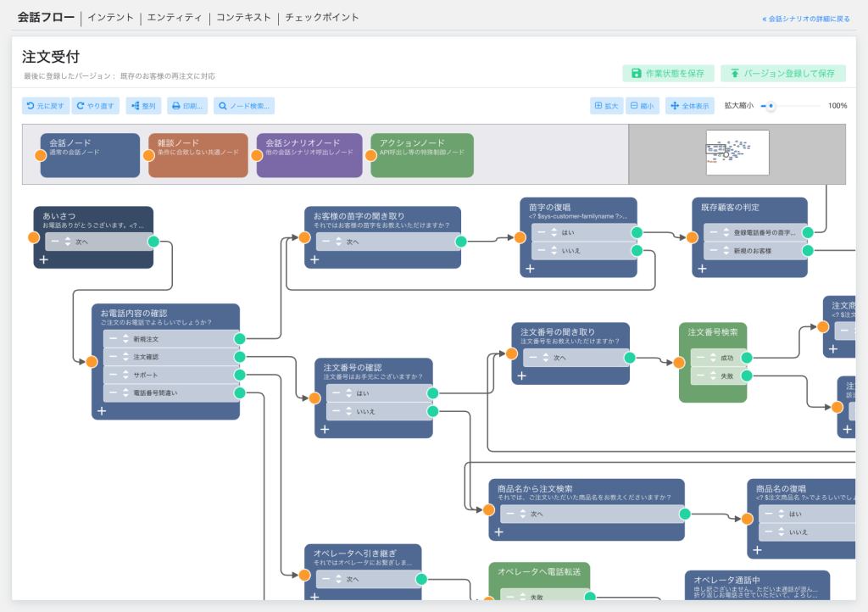Screen dimensions: 868x612
Task: Open the チェックポイント tab
Action: (x=320, y=16)
